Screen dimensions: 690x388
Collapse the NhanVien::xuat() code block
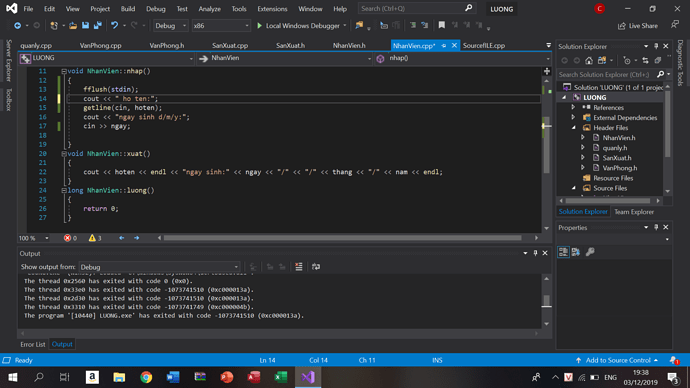coord(64,154)
